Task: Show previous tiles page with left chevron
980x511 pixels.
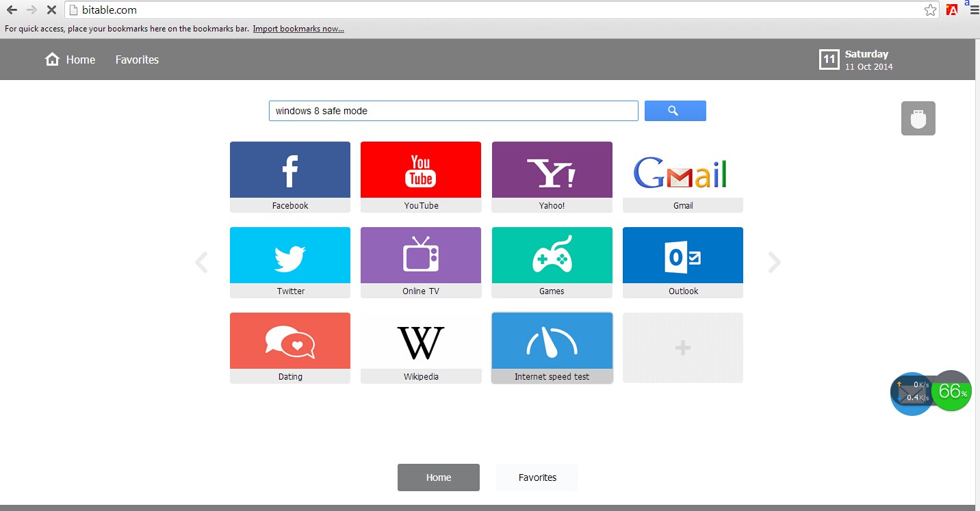Action: point(201,262)
